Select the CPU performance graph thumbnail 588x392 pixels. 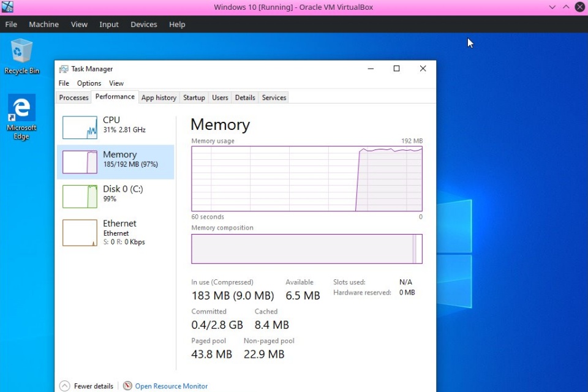(80, 127)
